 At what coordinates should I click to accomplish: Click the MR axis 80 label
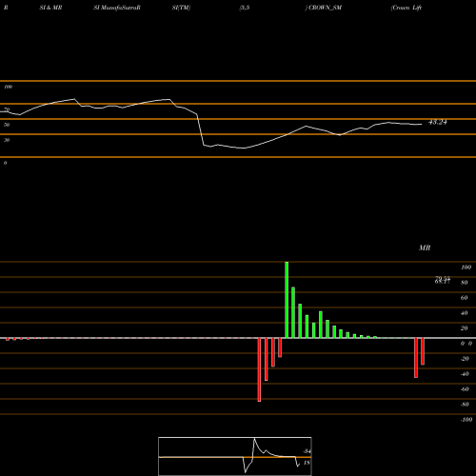point(465,283)
